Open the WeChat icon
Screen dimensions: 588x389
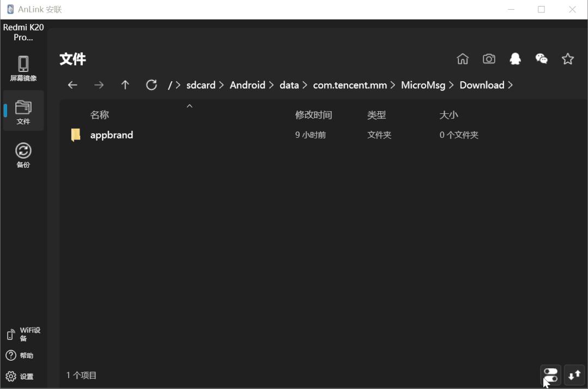click(x=541, y=58)
